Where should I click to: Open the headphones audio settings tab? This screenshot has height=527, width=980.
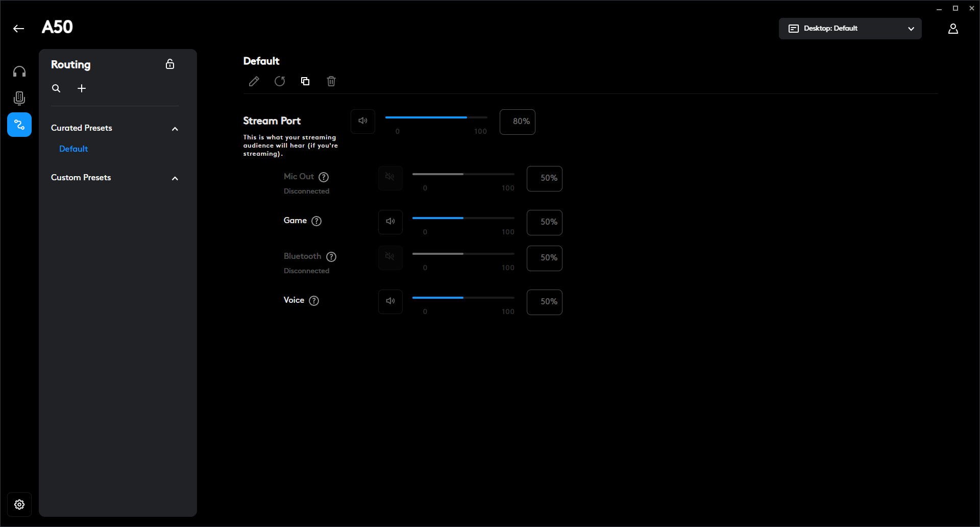pos(19,71)
